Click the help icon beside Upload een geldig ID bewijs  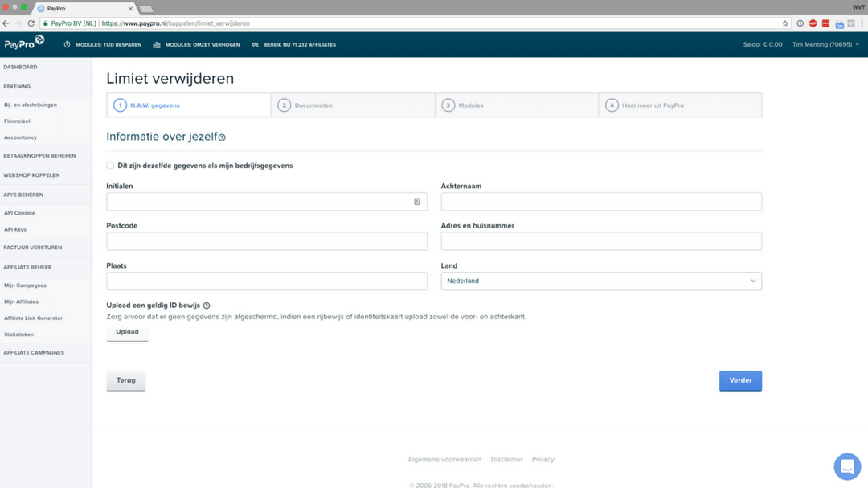[x=207, y=306]
